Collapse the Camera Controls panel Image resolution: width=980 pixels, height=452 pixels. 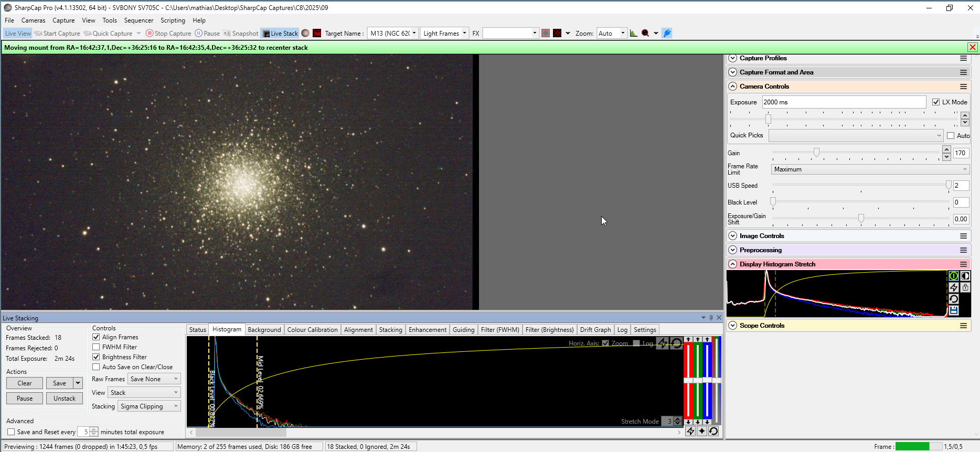(733, 87)
